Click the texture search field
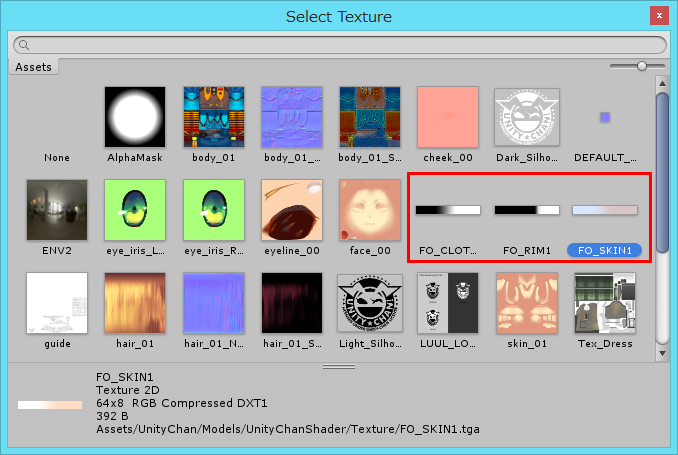Viewport: 678px width, 455px height. 340,45
